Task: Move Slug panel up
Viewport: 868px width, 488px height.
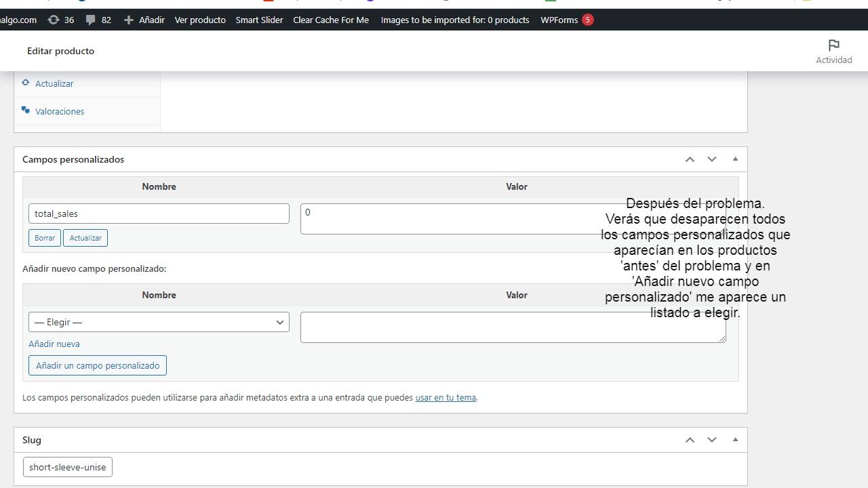Action: coord(690,440)
